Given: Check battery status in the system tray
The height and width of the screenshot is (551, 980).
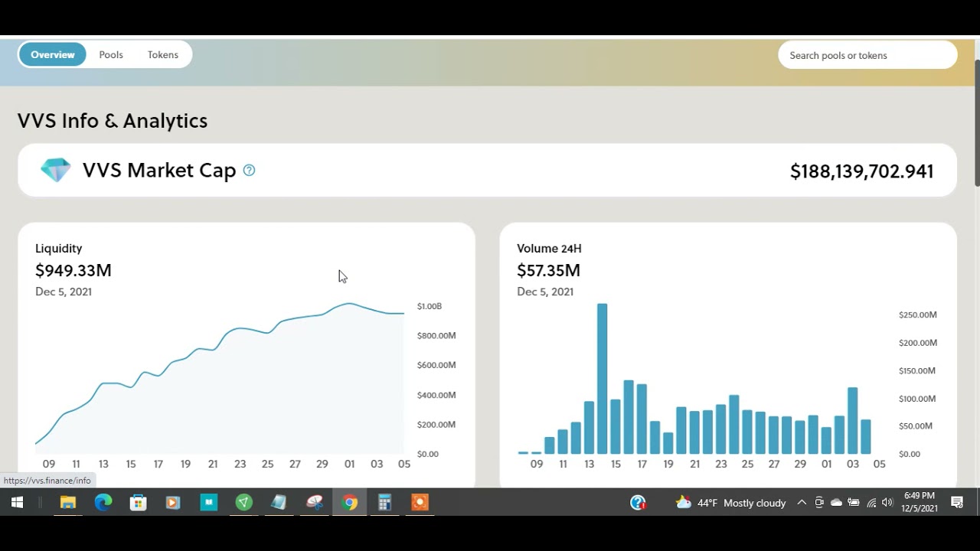Looking at the screenshot, I should (x=854, y=503).
